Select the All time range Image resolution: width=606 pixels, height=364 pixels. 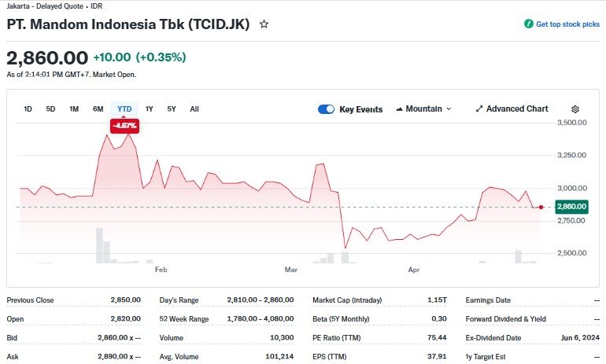194,109
